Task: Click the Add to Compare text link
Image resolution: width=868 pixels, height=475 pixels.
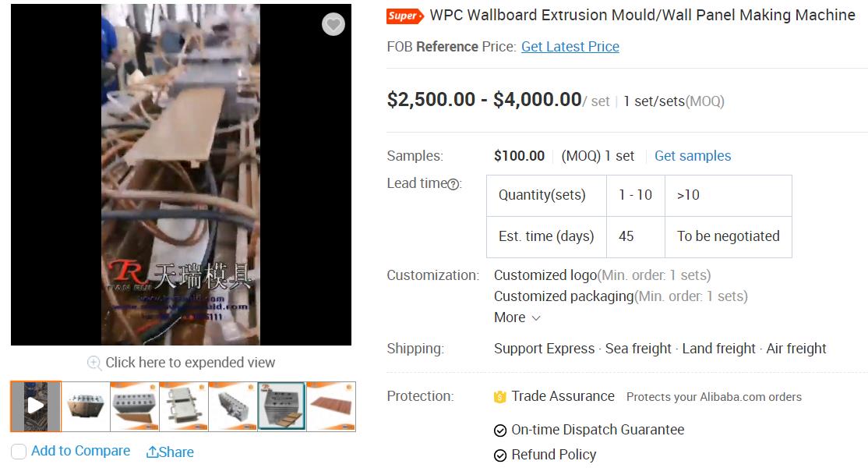Action: point(80,451)
